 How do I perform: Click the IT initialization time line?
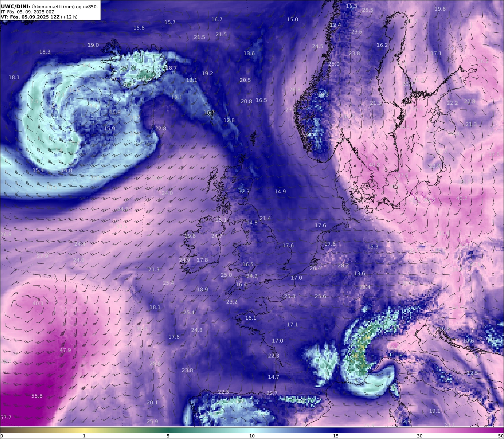point(28,12)
